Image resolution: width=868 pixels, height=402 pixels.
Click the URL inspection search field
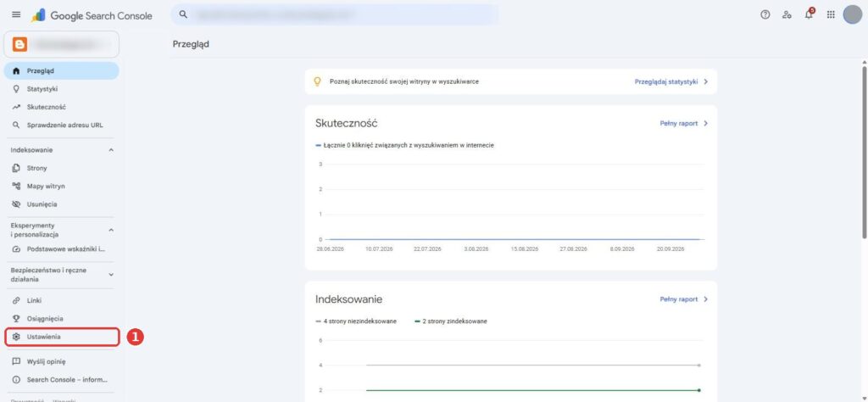pos(334,15)
